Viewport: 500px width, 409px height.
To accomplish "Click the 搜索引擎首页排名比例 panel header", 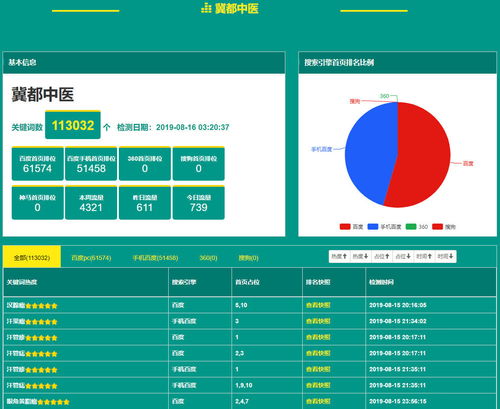I will tap(397, 62).
